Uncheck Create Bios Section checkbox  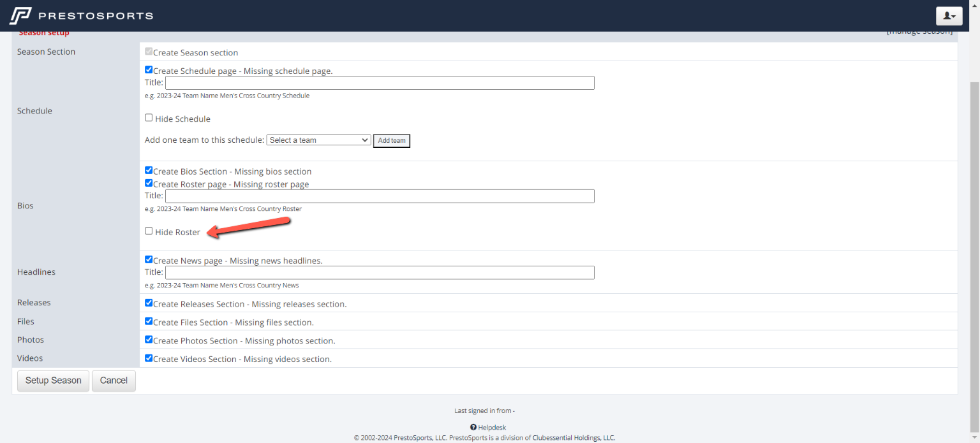pos(149,170)
